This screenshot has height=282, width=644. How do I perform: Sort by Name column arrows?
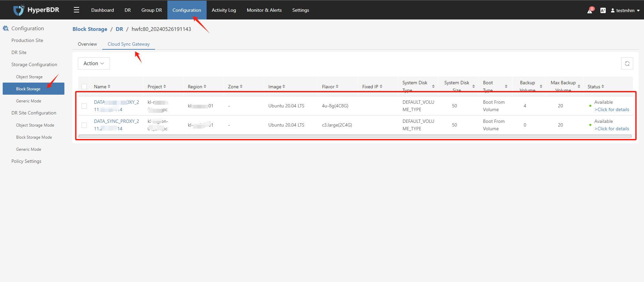click(109, 87)
